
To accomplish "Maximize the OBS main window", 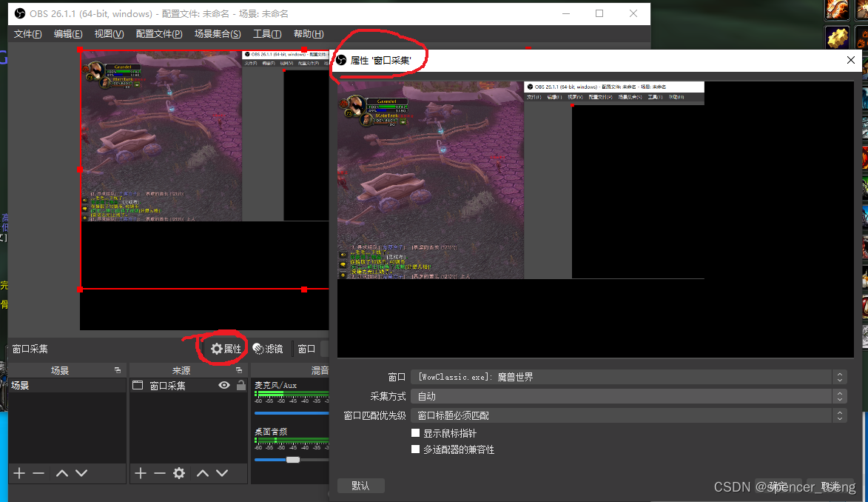I will tap(599, 13).
